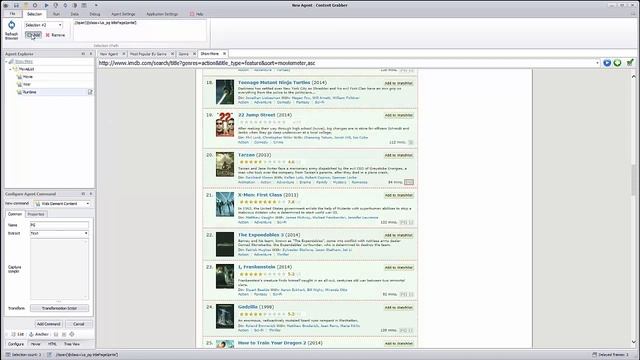640x360 pixels.
Task: Click the Add selection button in ribbon
Action: click(33, 35)
